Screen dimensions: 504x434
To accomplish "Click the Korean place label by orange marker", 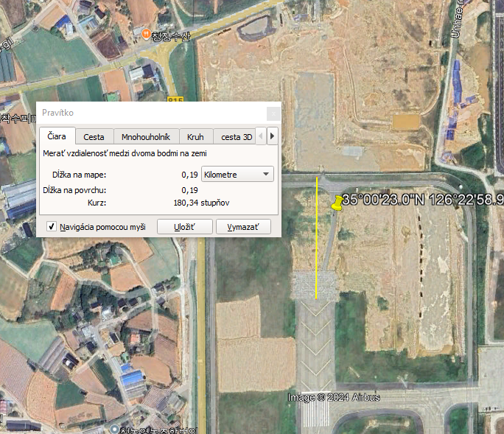I will click(170, 36).
